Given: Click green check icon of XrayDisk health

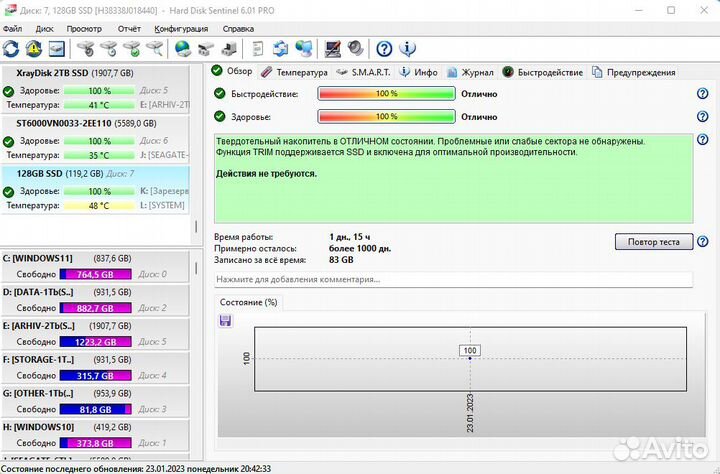Looking at the screenshot, I should pos(8,91).
